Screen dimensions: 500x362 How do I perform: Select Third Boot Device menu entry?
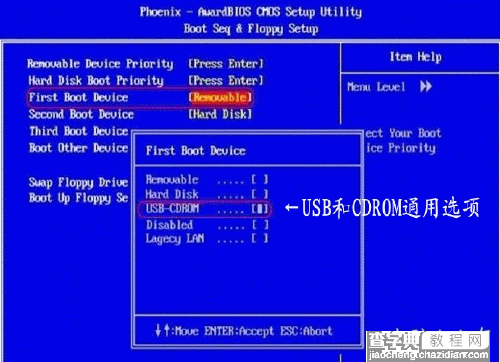tap(79, 131)
